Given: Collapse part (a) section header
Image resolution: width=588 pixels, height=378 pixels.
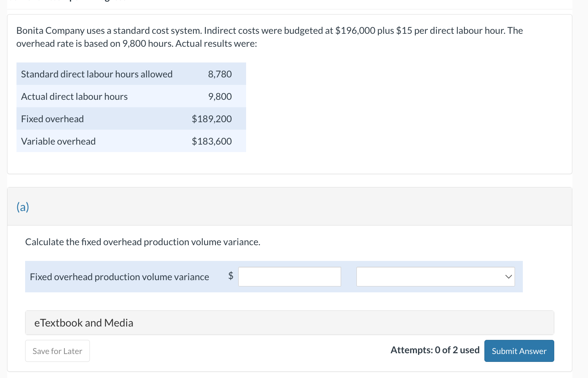Looking at the screenshot, I should 23,207.
